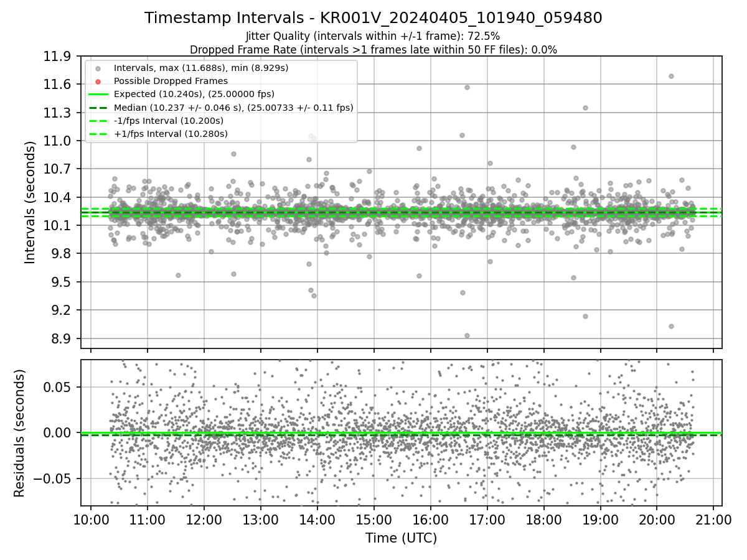Click the lowest interval point near 8.9s around 16:40
This screenshot has width=747, height=560.
coord(467,335)
